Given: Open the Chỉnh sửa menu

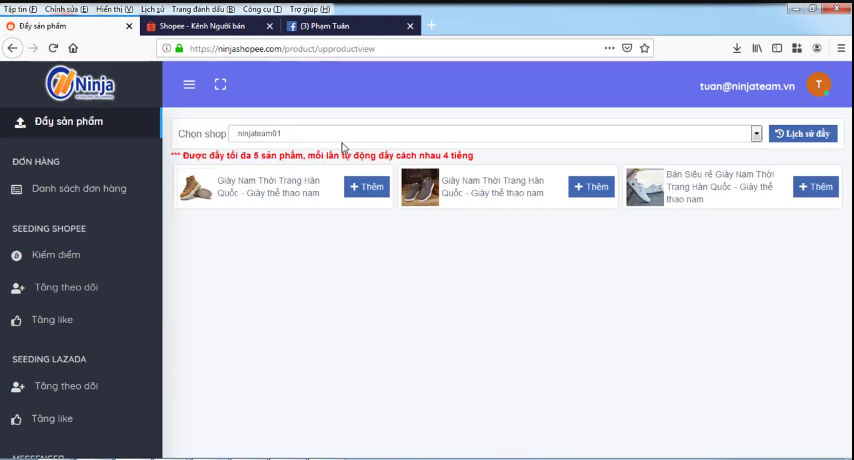Looking at the screenshot, I should (x=66, y=9).
